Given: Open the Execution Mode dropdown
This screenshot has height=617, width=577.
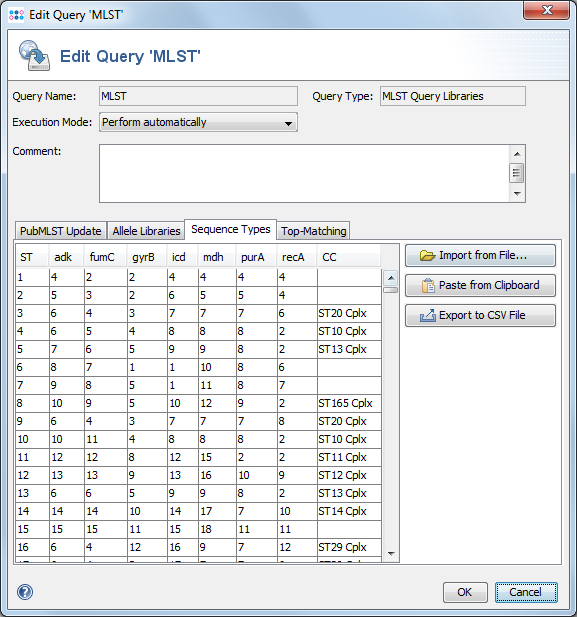Looking at the screenshot, I should click(198, 122).
